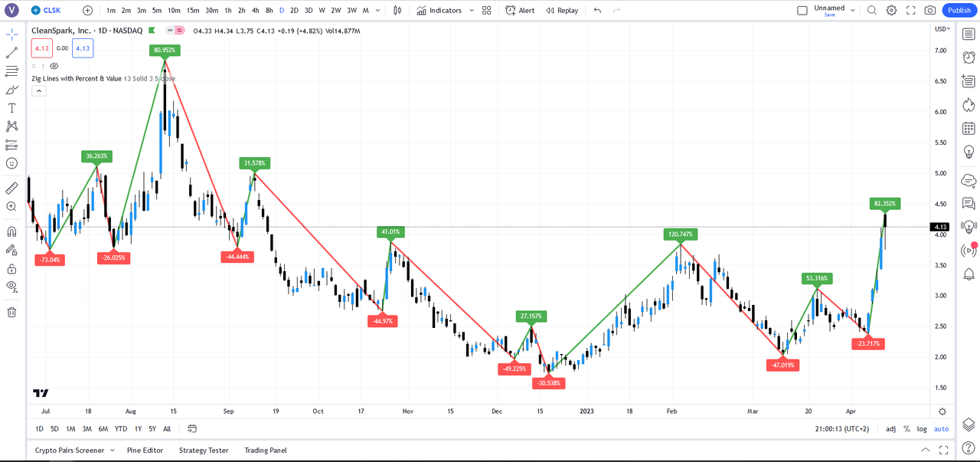Take a chart snapshot with camera icon

929,10
